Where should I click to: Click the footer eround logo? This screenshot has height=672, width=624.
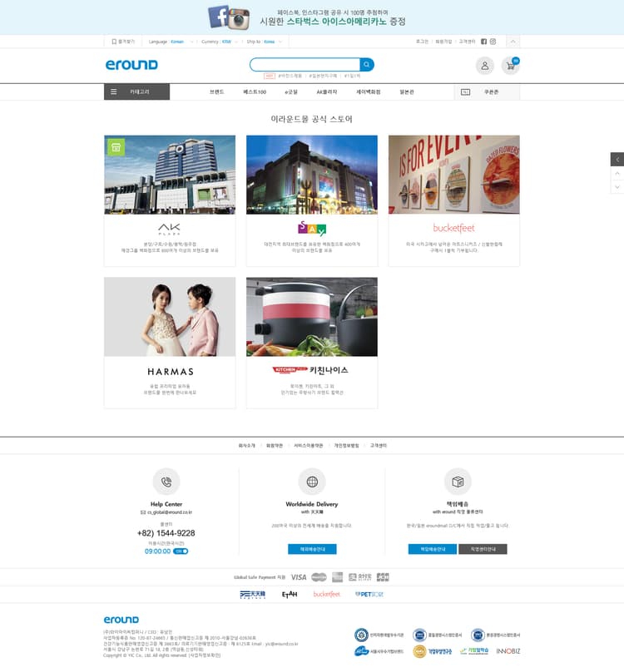[x=121, y=620]
